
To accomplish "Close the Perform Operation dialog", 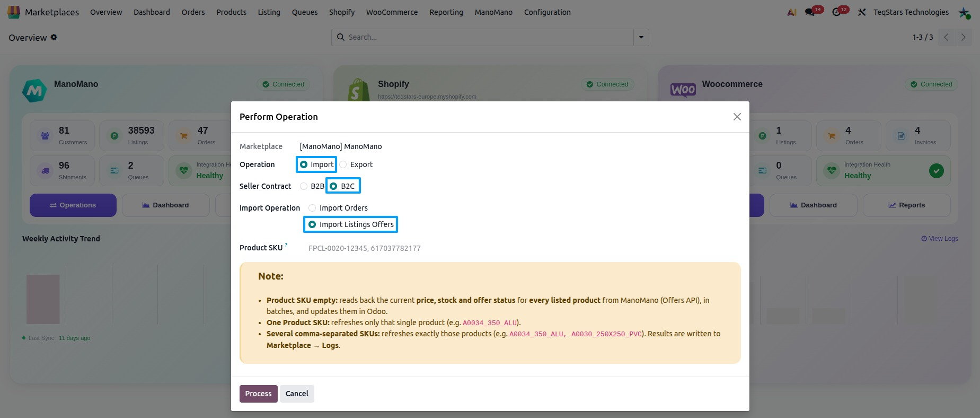I will point(737,117).
